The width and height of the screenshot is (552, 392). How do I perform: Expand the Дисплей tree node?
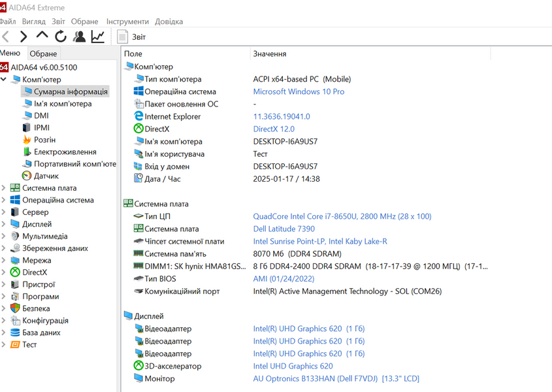pyautogui.click(x=3, y=224)
